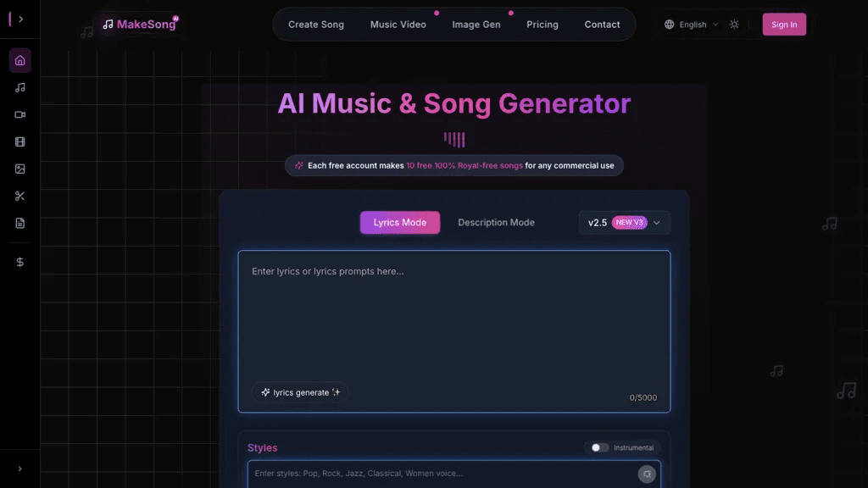Click the 0/5000 character counter

click(x=643, y=398)
